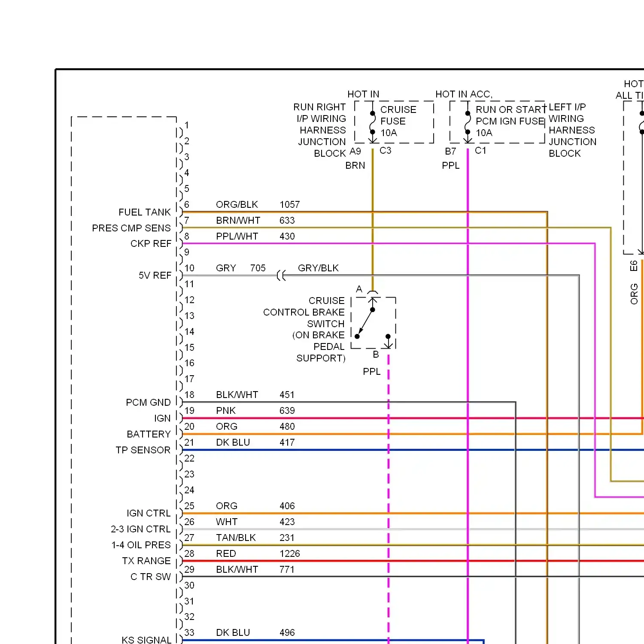644x644 pixels.
Task: Select the CRUISE CONTROL BRAKE SWITCH text
Action: coord(304,312)
